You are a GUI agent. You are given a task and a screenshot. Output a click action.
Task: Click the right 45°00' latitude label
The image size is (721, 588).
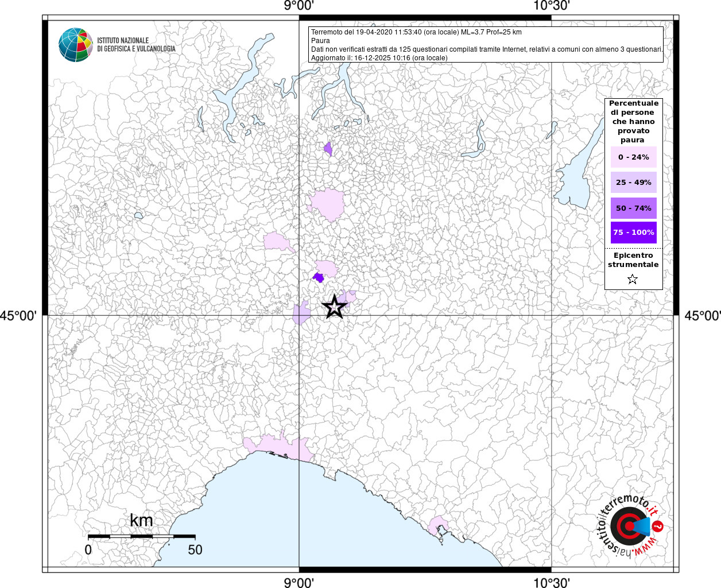coord(702,316)
